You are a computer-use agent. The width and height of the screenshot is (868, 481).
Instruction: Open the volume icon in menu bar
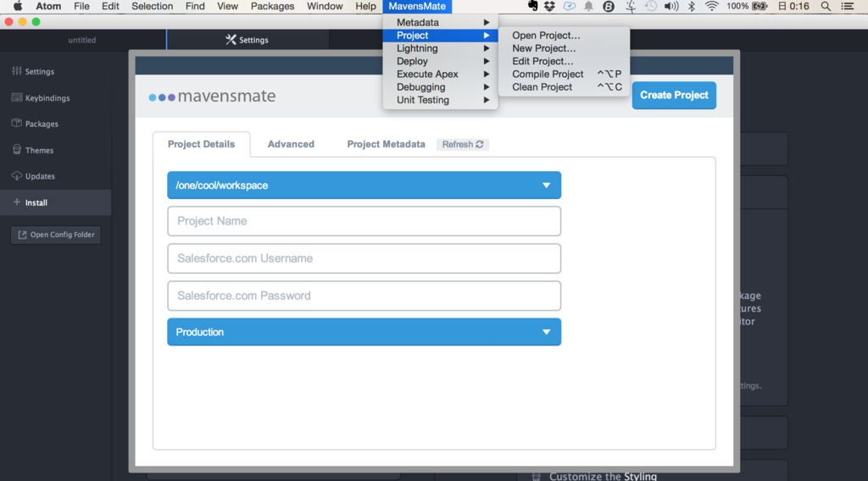671,6
